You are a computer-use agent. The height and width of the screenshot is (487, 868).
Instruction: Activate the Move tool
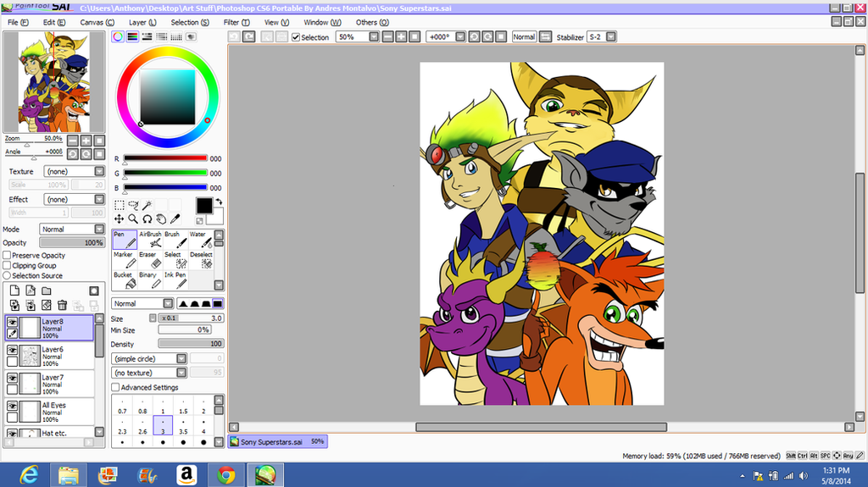[x=119, y=219]
